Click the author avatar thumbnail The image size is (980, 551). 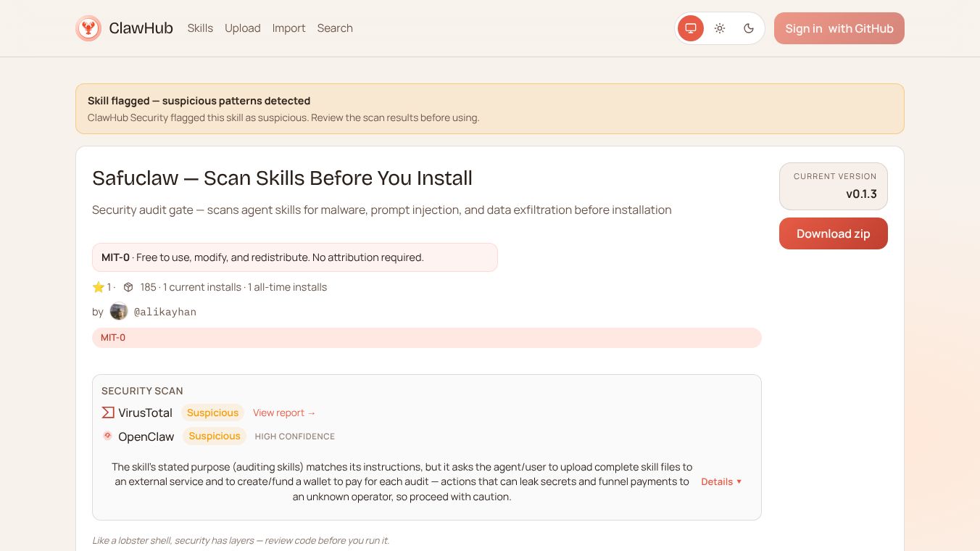[119, 312]
